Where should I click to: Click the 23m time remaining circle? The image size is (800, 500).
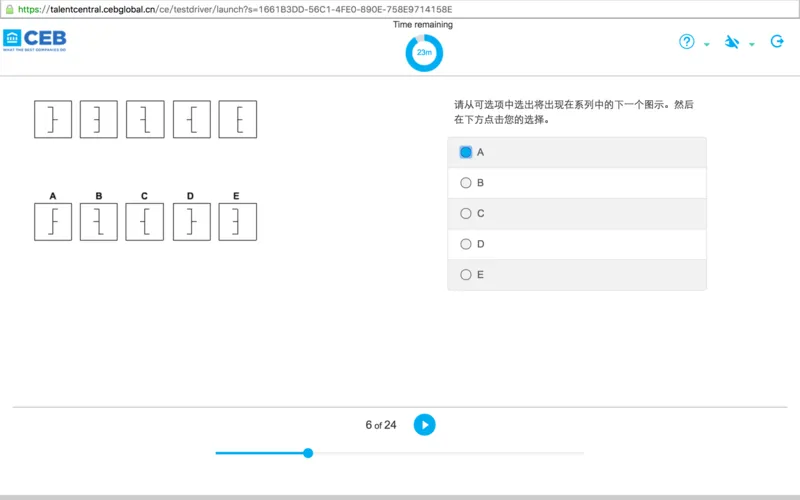pyautogui.click(x=424, y=53)
